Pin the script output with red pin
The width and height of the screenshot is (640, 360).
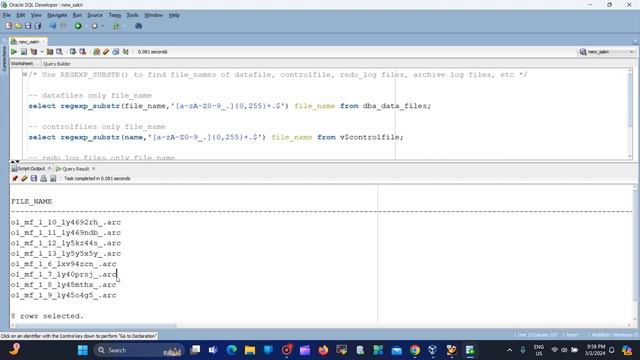pyautogui.click(x=15, y=178)
